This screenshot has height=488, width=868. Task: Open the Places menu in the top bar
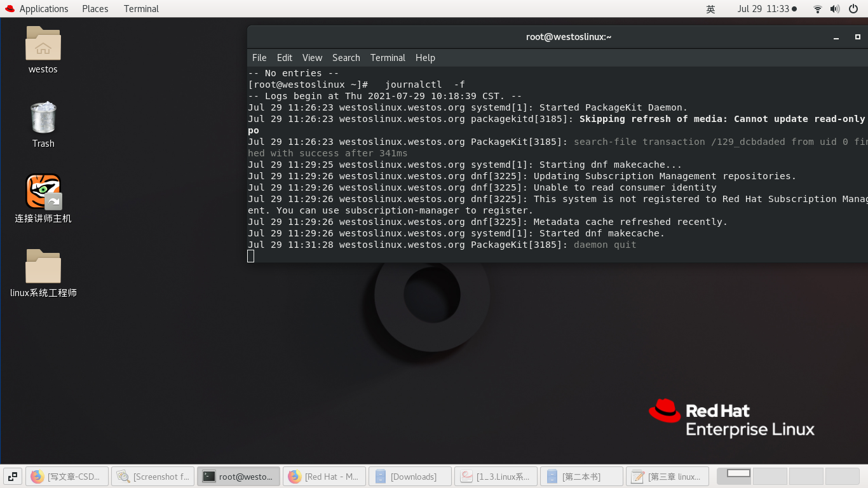point(95,8)
